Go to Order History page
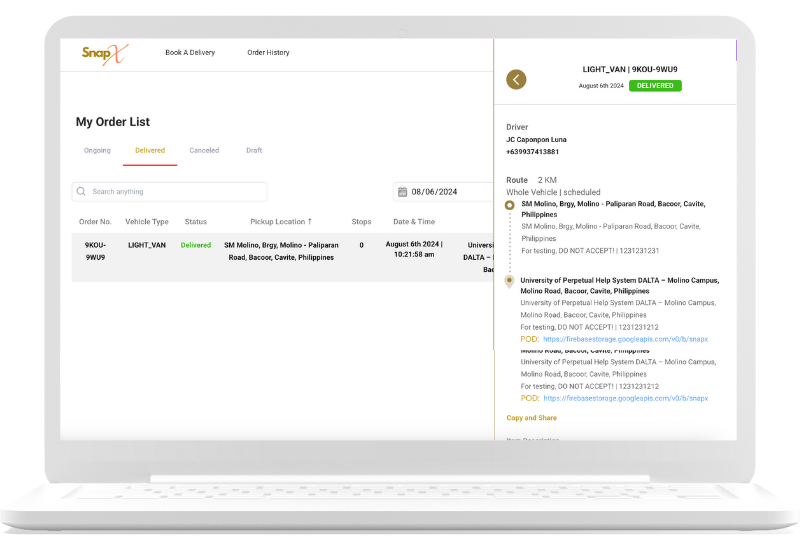The height and width of the screenshot is (550, 800). coord(268,53)
